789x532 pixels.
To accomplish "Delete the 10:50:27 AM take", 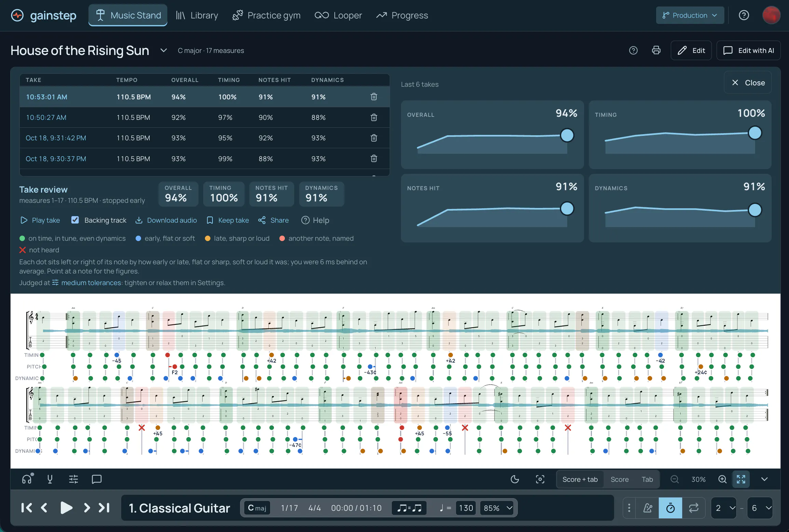I will [374, 117].
